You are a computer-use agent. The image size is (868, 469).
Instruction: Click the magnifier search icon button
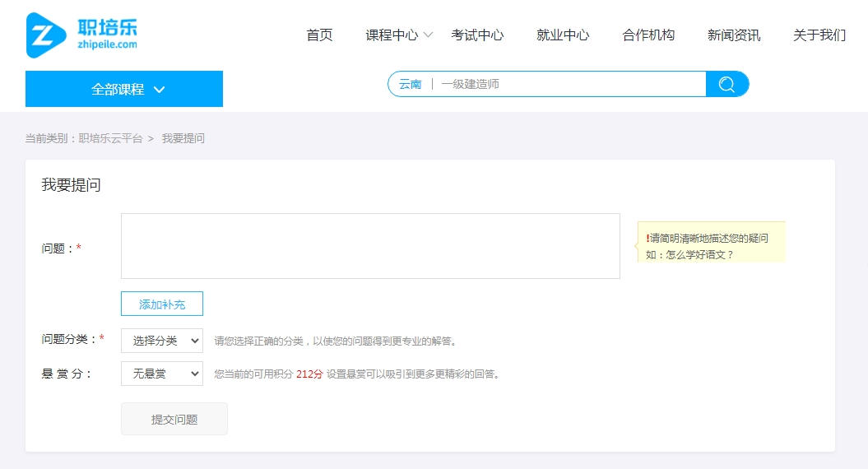[x=726, y=84]
